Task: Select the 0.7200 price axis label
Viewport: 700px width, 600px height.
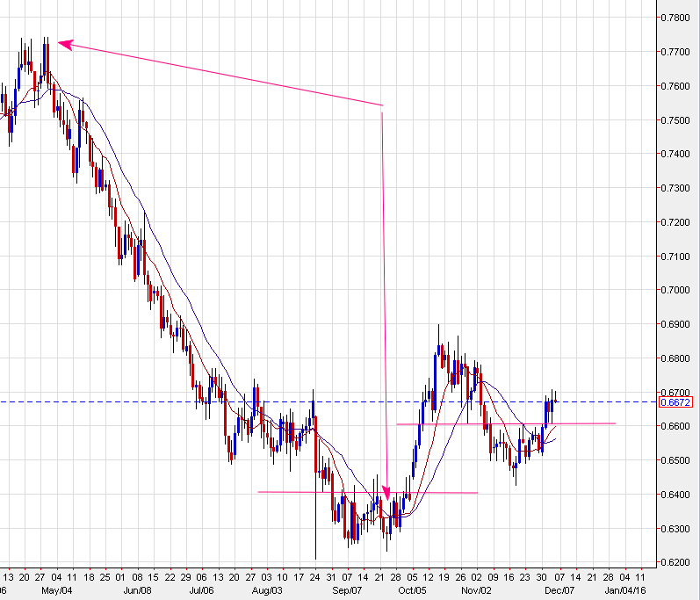Action: 675,222
